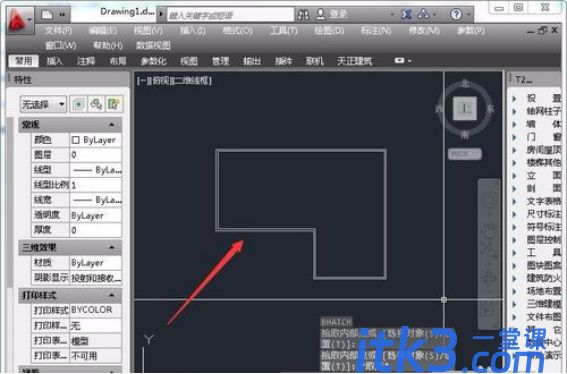This screenshot has width=567, height=374.
Task: Click the toggle PICKADD icon in properties
Action: point(78,104)
